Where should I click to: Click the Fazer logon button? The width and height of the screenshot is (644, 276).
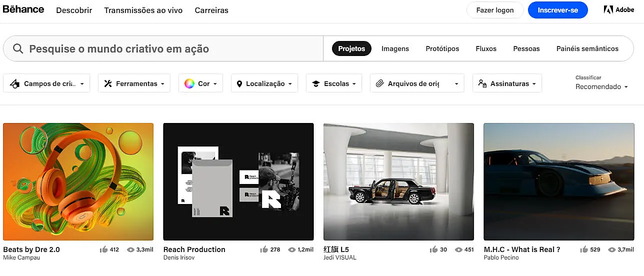coord(495,10)
